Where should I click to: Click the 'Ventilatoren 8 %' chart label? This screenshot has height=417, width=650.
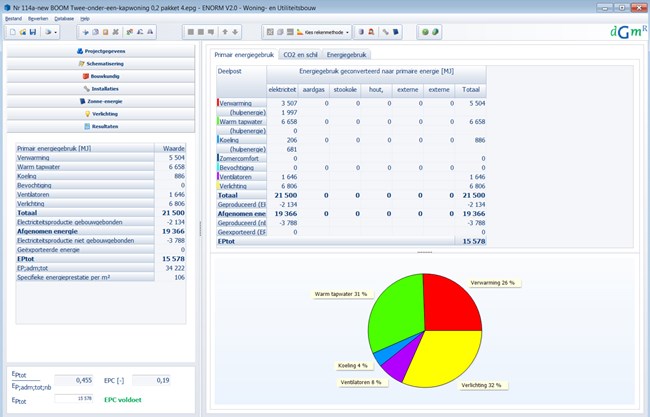361,382
